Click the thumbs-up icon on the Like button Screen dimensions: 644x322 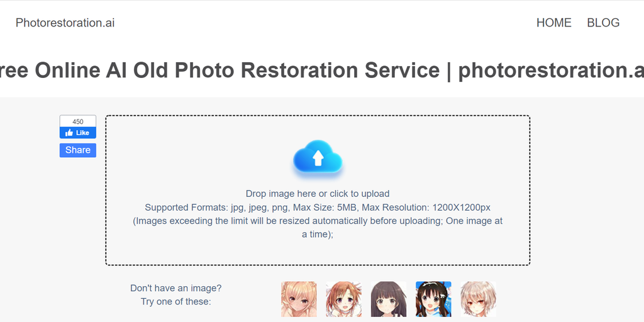pos(69,133)
